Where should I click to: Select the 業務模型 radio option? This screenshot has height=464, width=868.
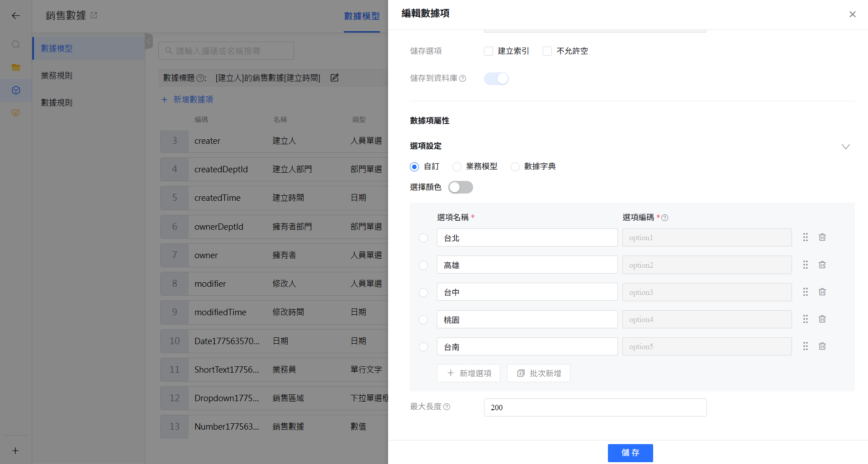point(457,167)
